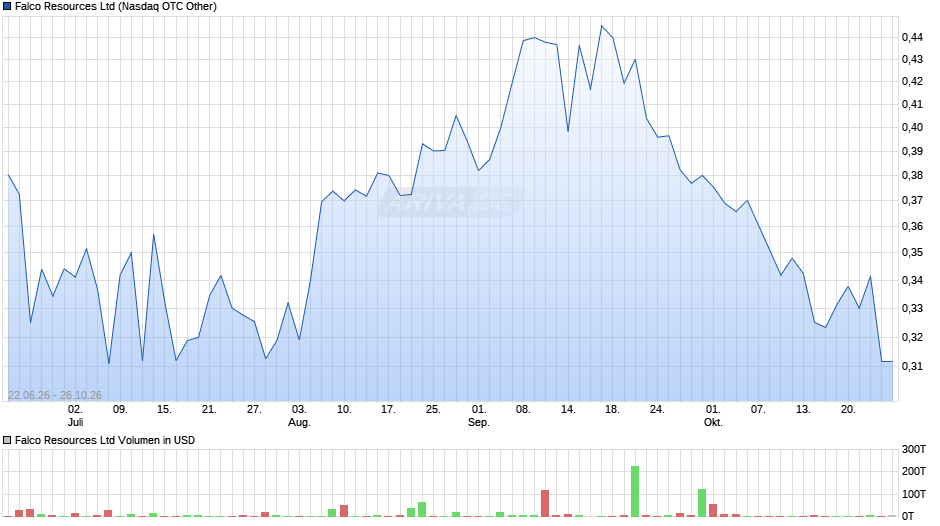Click the 200T volume axis label
This screenshot has height=526, width=940.
[x=914, y=471]
